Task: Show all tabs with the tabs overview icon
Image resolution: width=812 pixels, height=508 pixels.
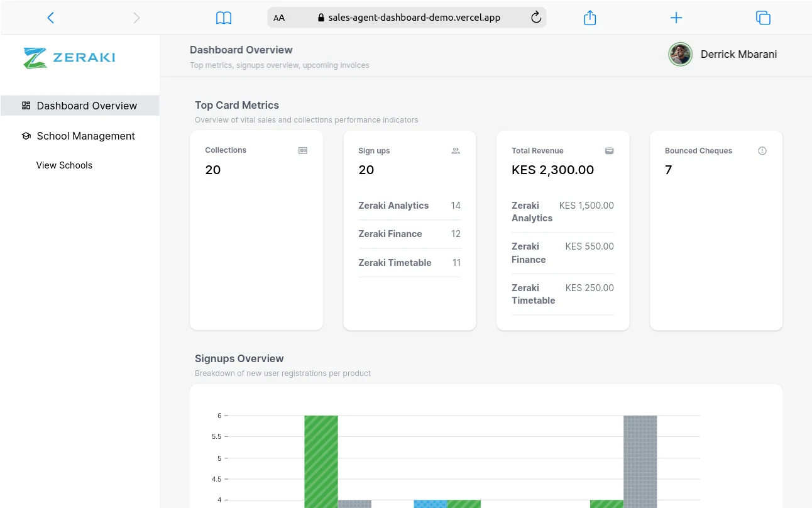Action: pos(763,18)
